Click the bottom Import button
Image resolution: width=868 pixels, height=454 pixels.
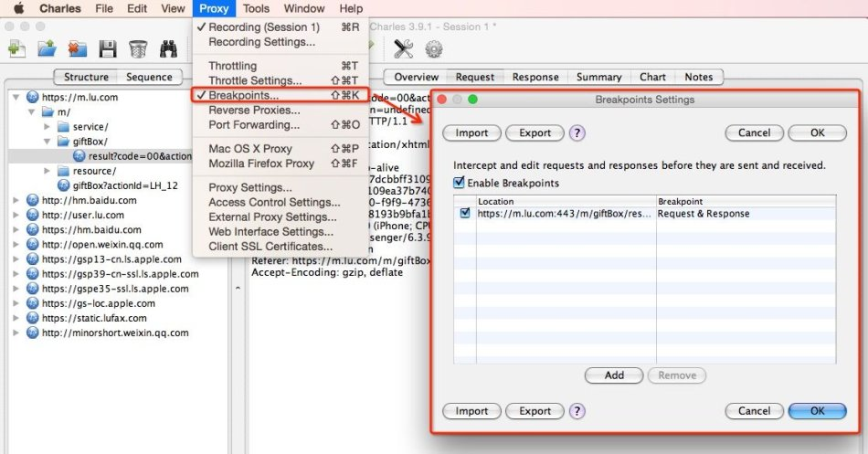click(471, 411)
